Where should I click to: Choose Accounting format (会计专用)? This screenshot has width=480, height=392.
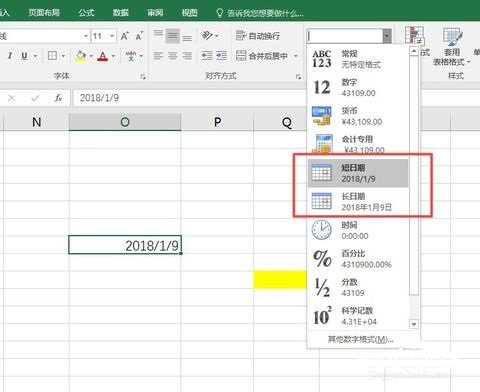pos(358,144)
